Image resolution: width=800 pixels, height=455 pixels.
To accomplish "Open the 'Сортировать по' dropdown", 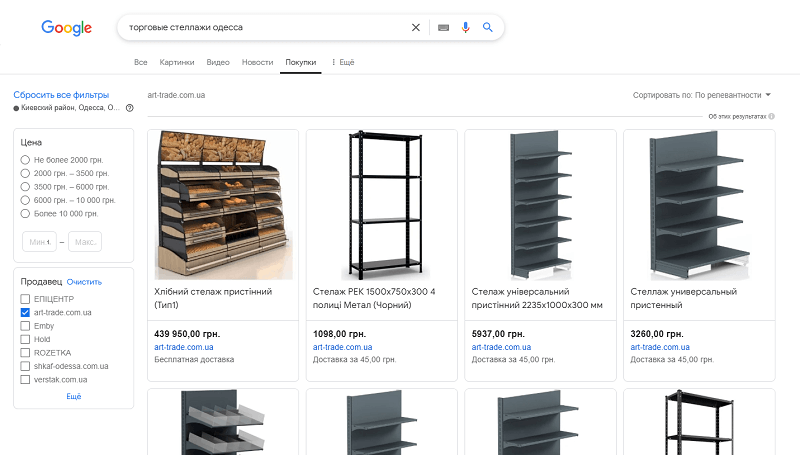I will click(702, 95).
